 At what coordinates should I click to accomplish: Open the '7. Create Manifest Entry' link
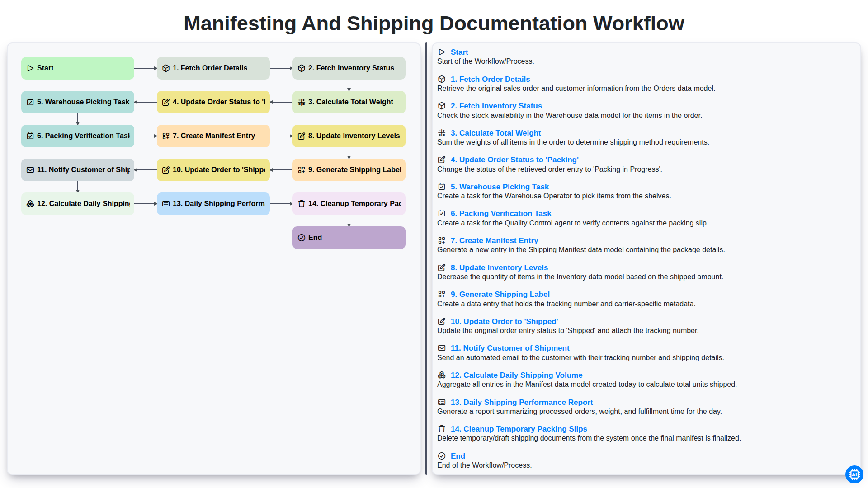tap(494, 240)
